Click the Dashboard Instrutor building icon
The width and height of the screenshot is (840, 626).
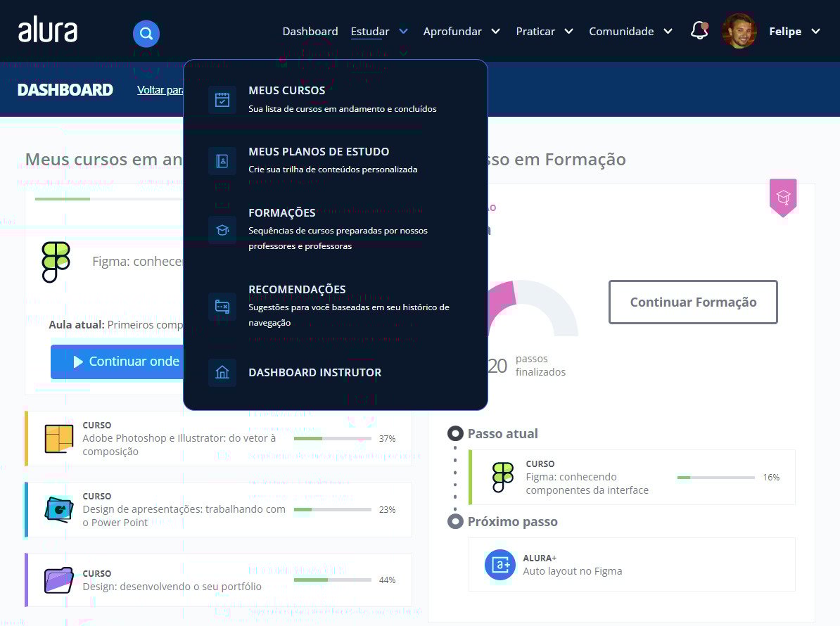(222, 372)
